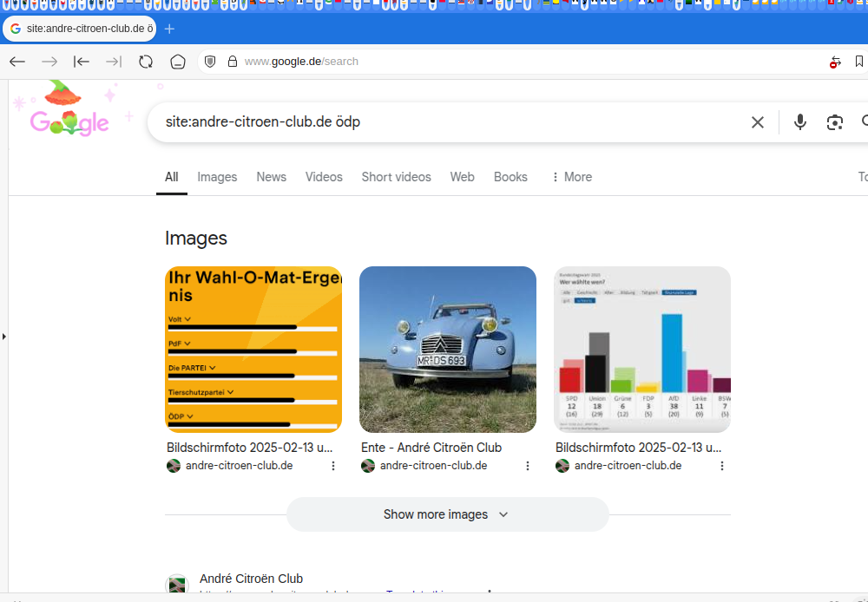Open options for Ente image result

click(528, 466)
